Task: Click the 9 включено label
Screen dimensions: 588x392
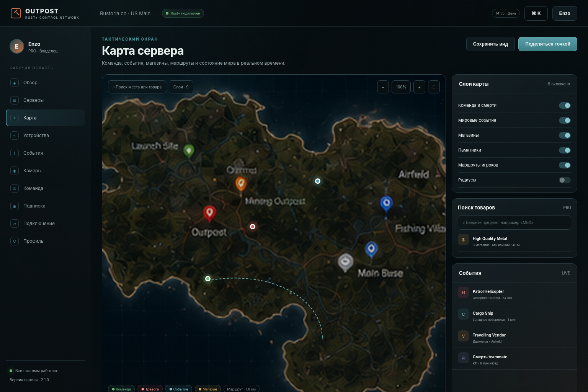Action: pyautogui.click(x=559, y=84)
